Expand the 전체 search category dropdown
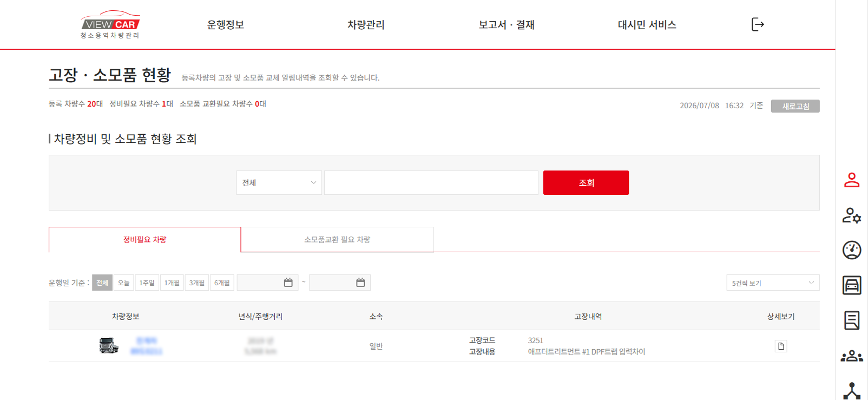868x400 pixels. click(x=279, y=182)
